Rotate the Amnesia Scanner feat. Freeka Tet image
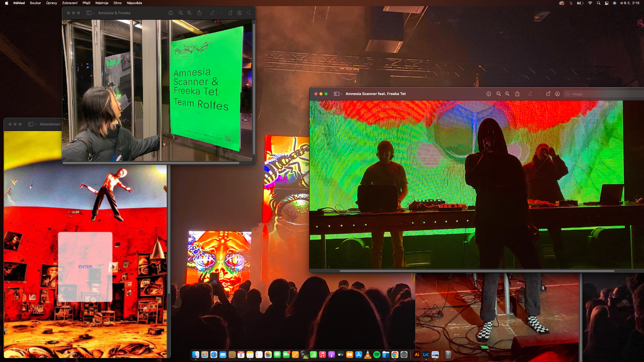 [x=548, y=94]
